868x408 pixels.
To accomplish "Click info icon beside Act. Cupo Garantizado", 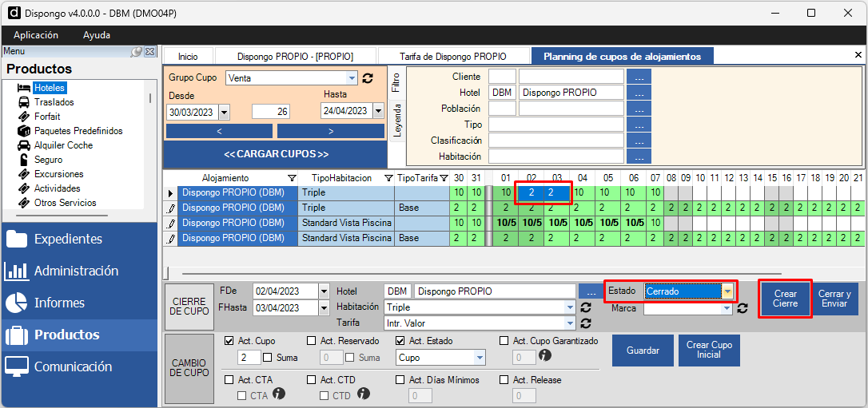I will 546,356.
